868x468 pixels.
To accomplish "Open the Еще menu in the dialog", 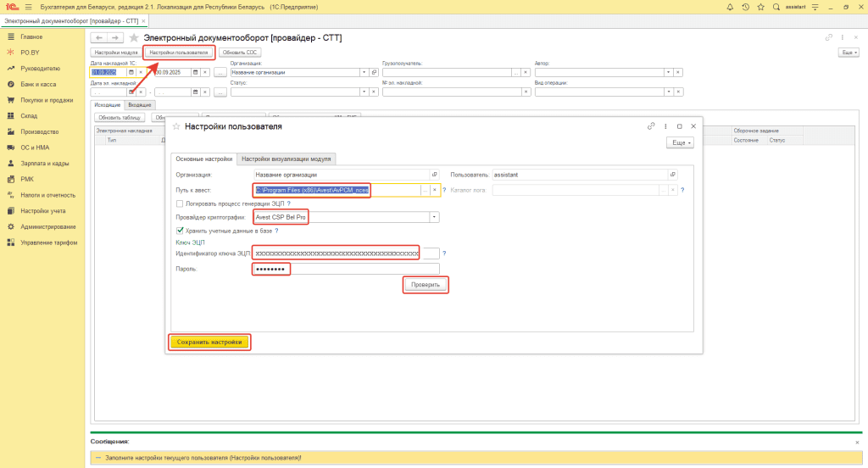I will tap(682, 143).
